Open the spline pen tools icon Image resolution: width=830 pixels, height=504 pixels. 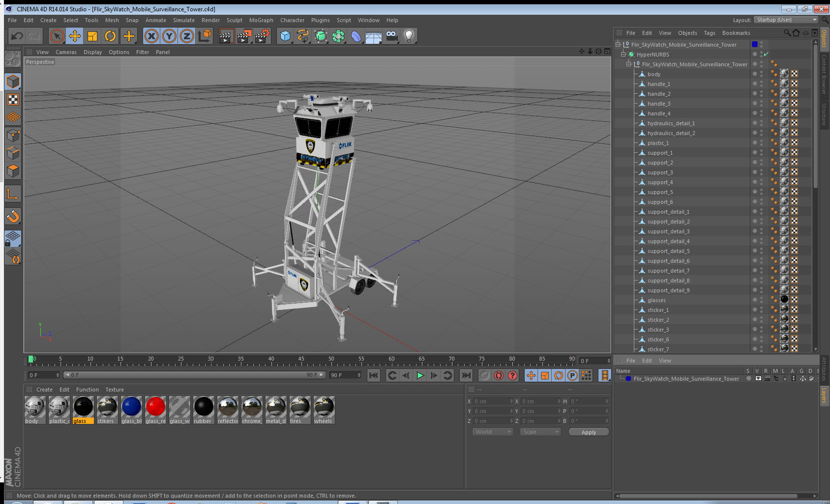tap(303, 36)
